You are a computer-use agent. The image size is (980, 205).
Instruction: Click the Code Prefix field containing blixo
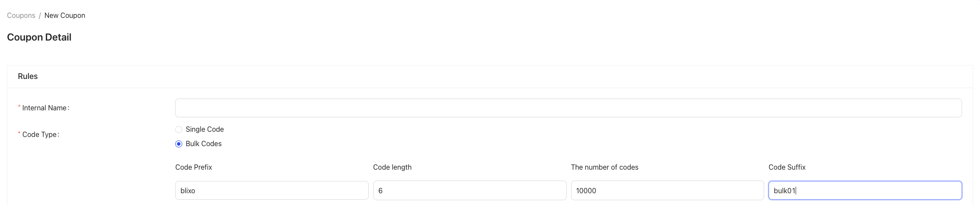point(272,191)
